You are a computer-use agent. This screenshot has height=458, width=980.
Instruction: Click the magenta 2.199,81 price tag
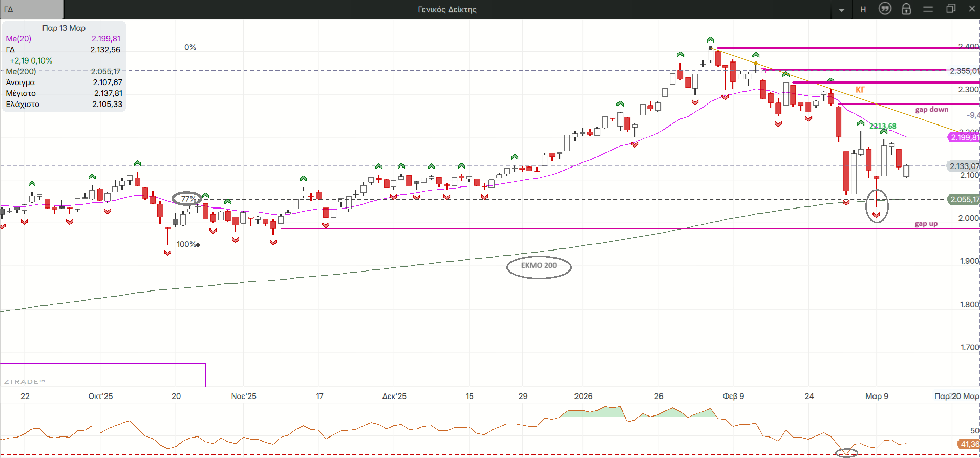964,137
